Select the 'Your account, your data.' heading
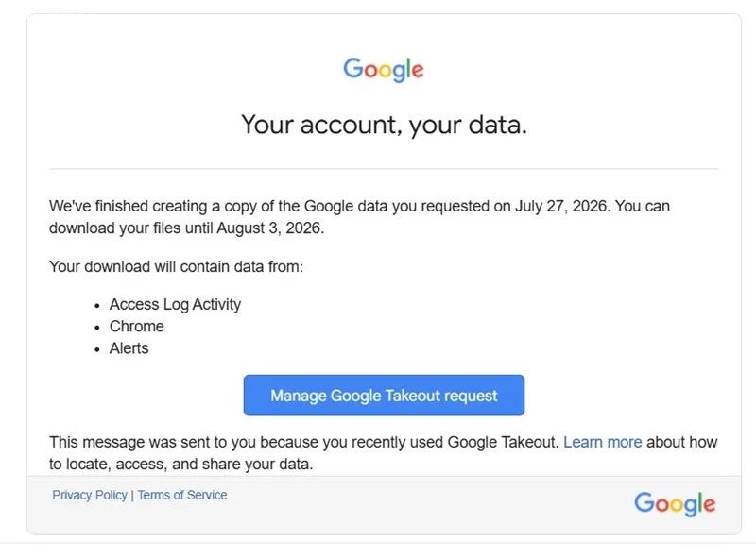 point(384,125)
